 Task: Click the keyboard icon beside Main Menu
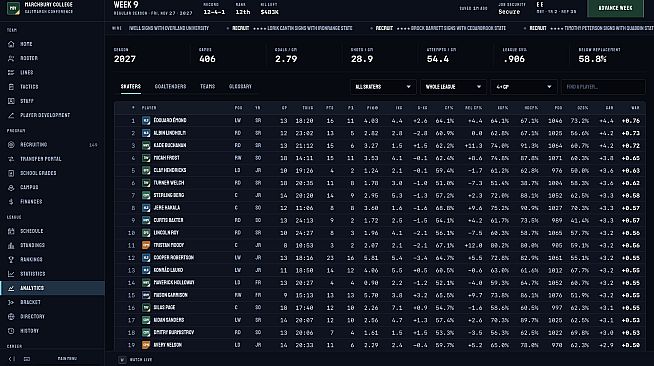pos(27,359)
